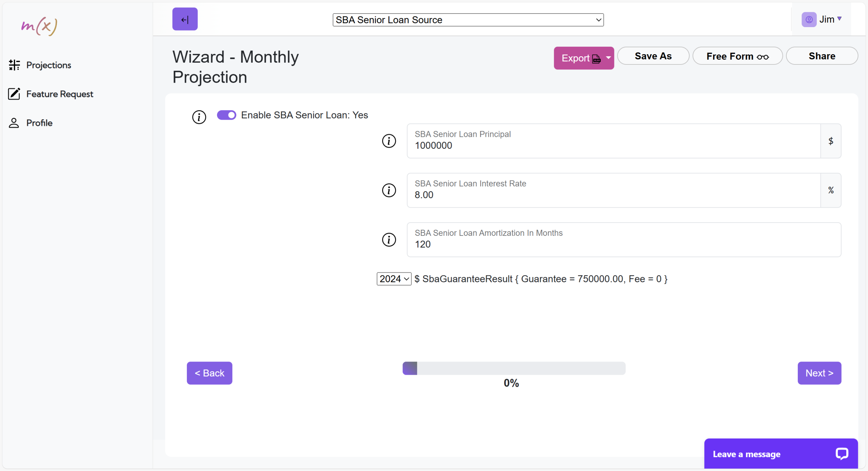Open the Export dropdown caret

[x=609, y=58]
